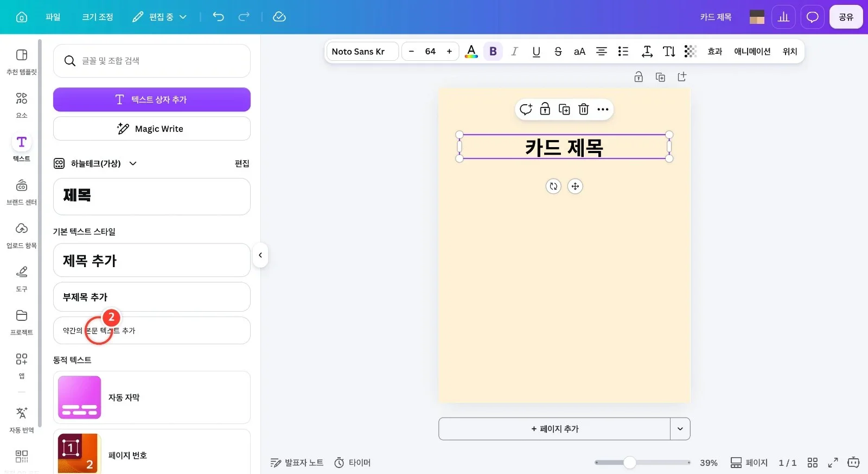The width and height of the screenshot is (868, 474).
Task: Click the font search field
Action: click(x=152, y=61)
